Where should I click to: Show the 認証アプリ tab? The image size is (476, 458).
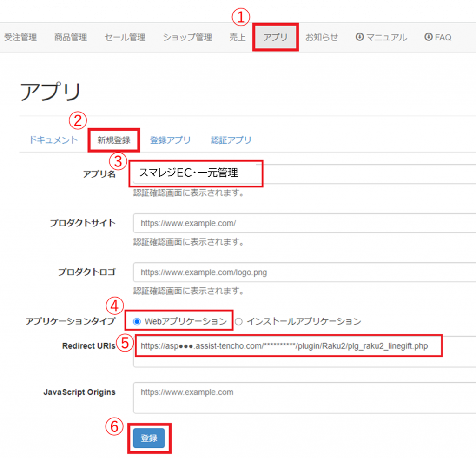pyautogui.click(x=231, y=140)
